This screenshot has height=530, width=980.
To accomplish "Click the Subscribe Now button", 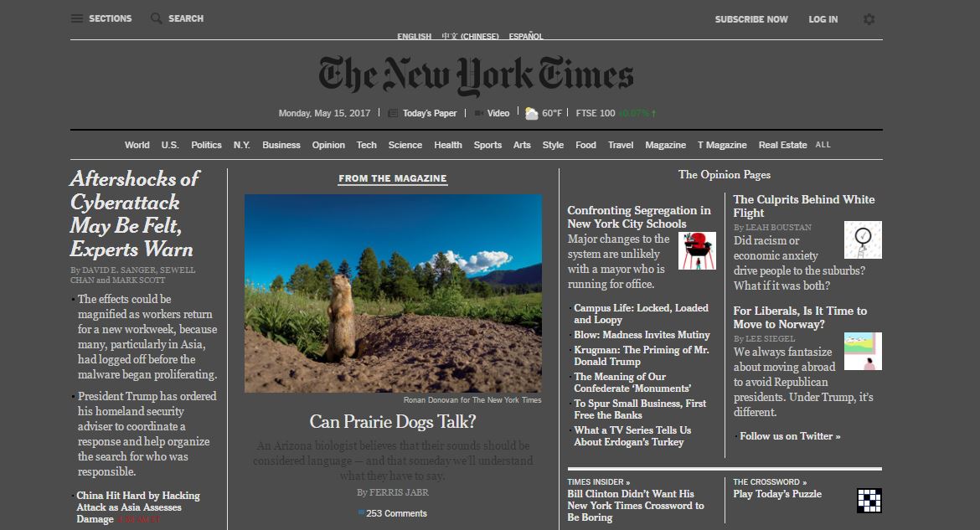I will point(751,18).
